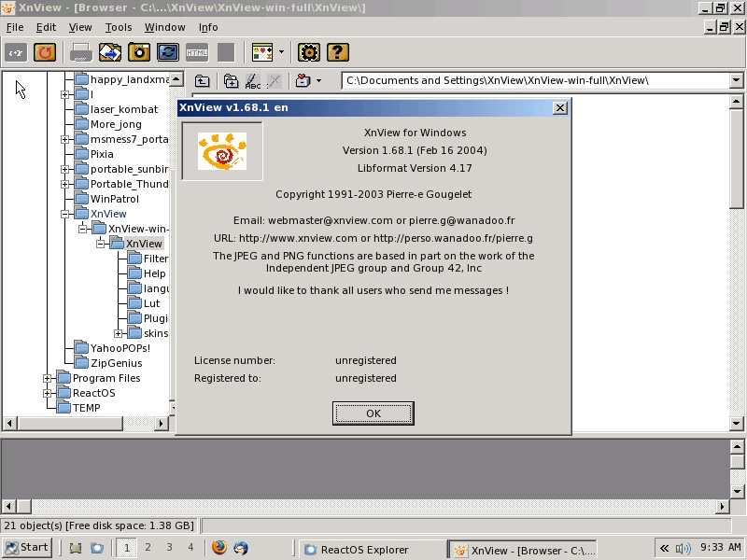
Task: Expand the skins folder node
Action: tap(119, 333)
